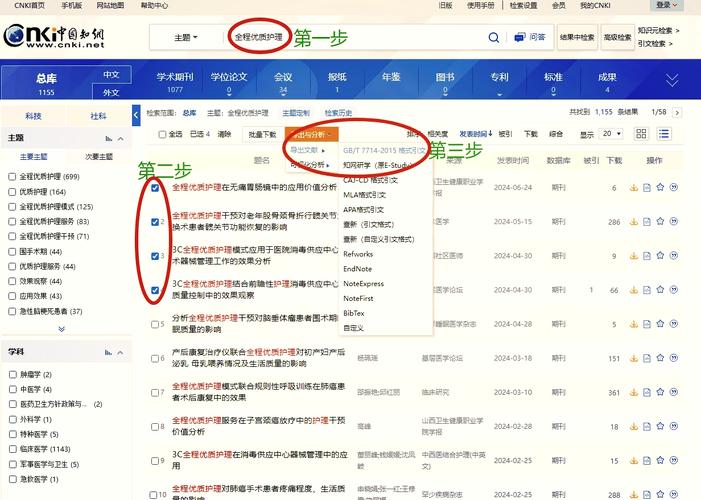Check 中医学 (4) discipline filter
This screenshot has width=701, height=500.
12,389
